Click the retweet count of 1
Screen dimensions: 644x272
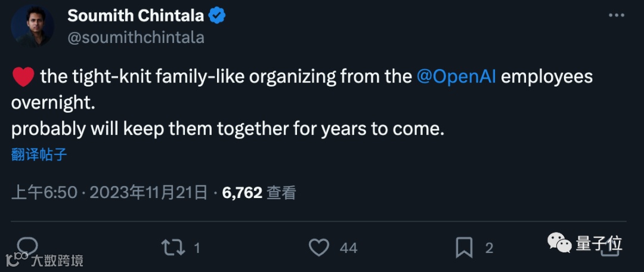(x=197, y=248)
